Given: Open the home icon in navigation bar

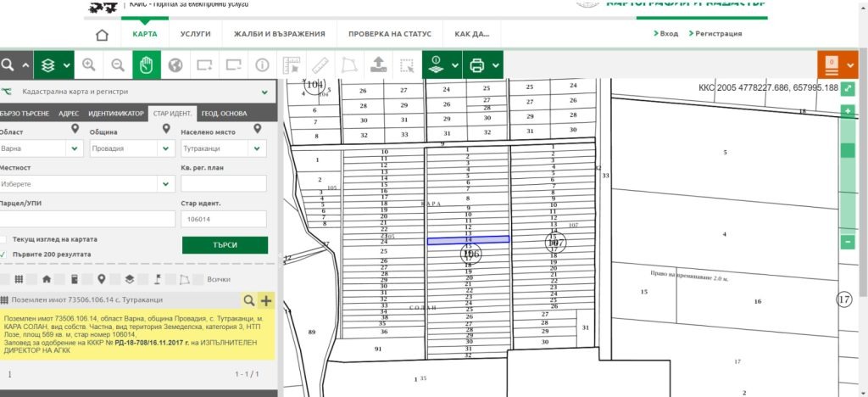Looking at the screenshot, I should click(x=103, y=35).
